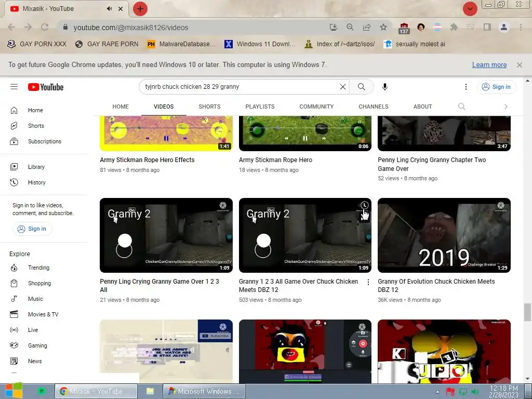This screenshot has height=399, width=532.
Task: Open install app icon in address bar
Action: tap(333, 27)
